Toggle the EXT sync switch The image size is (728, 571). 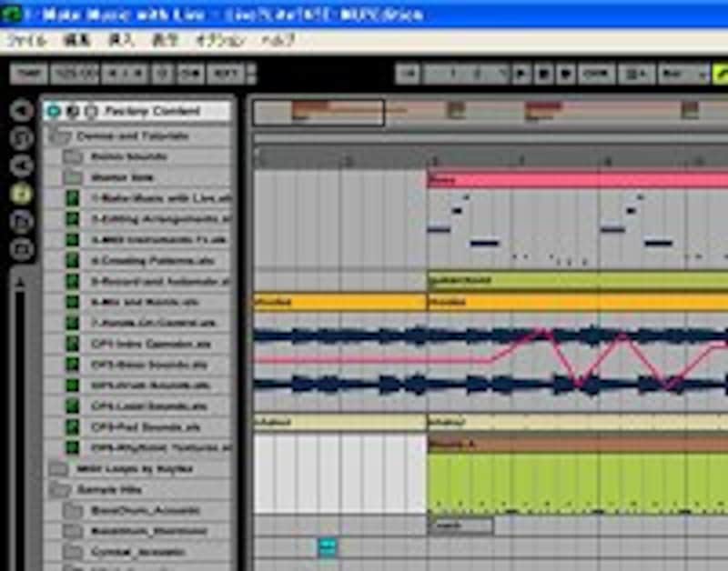coord(226,74)
